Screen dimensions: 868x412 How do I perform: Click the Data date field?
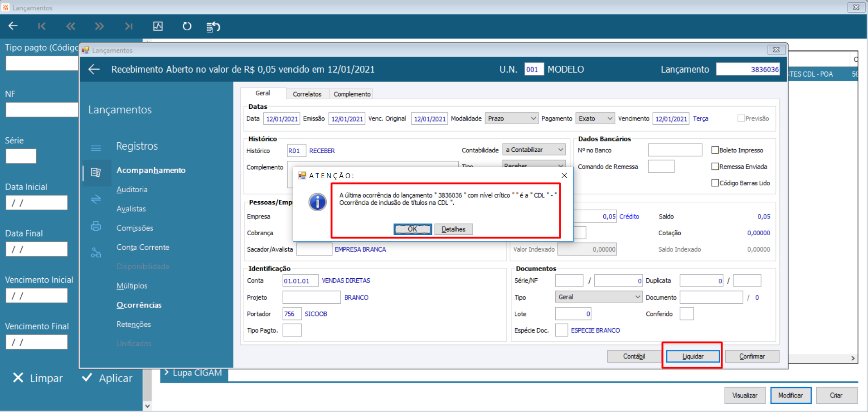(281, 119)
